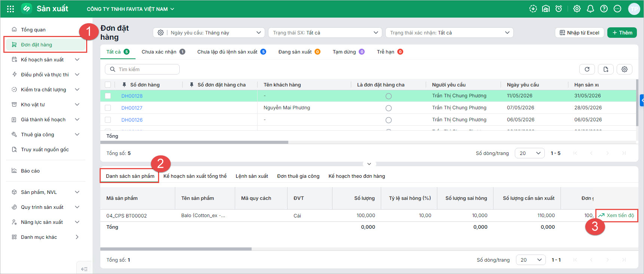644x274 pixels.
Task: Click the Tìm kiếm search field
Action: pyautogui.click(x=142, y=69)
